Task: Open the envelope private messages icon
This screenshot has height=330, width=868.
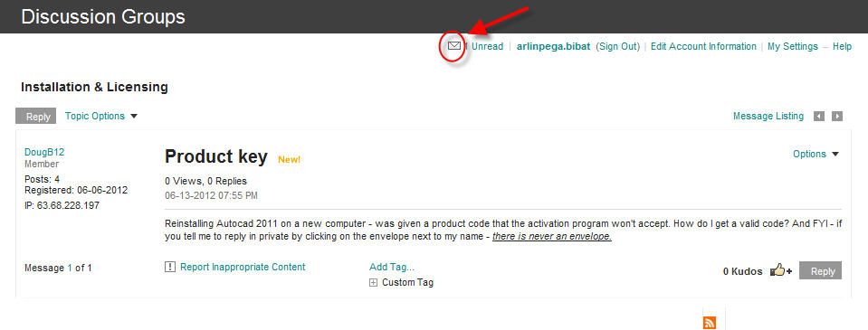Action: pos(454,46)
